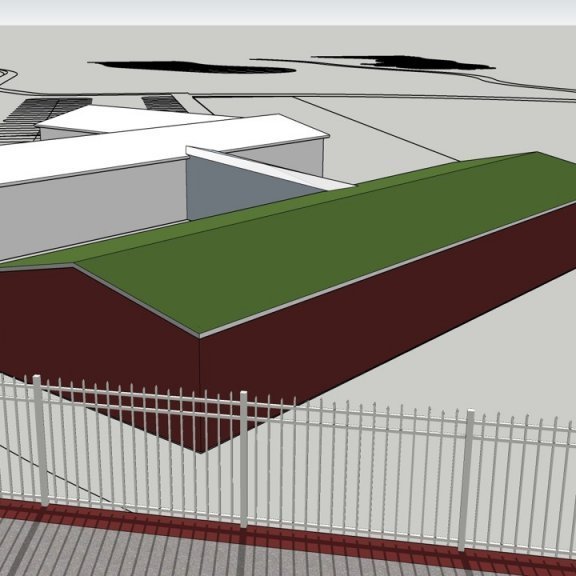This screenshot has height=576, width=576.
Task: Click the rightmost white fence post
Action: (465, 480)
